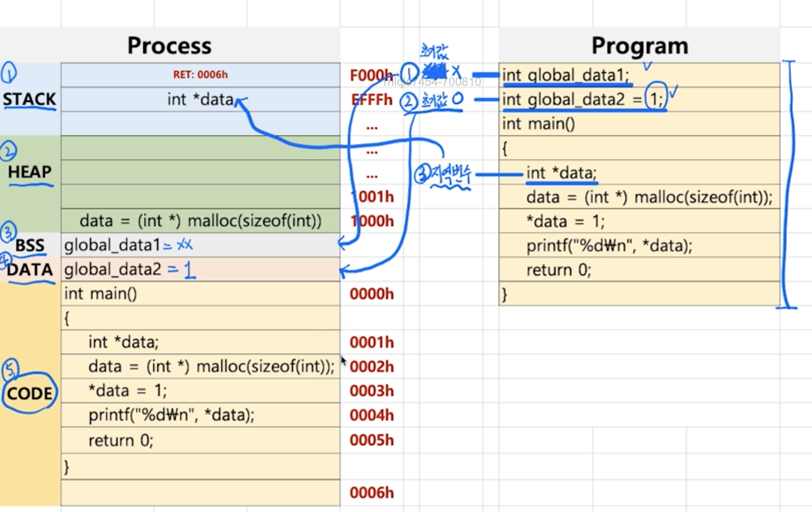The image size is (812, 512).
Task: Select the DATA label cell
Action: 30,270
